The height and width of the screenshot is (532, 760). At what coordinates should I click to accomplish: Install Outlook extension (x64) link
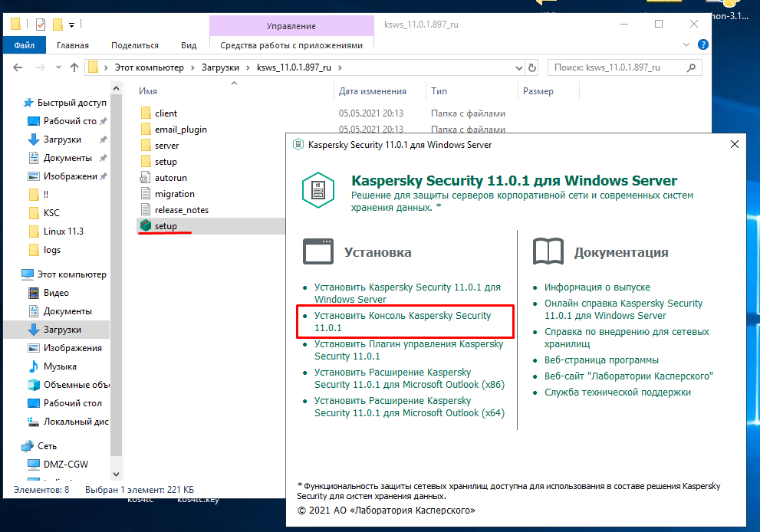point(409,406)
